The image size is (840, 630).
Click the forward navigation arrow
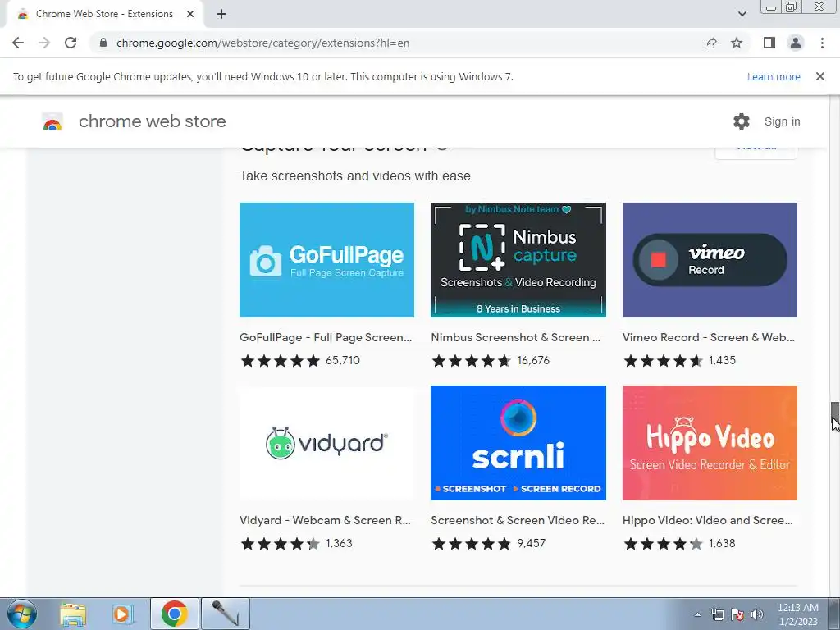[x=44, y=43]
